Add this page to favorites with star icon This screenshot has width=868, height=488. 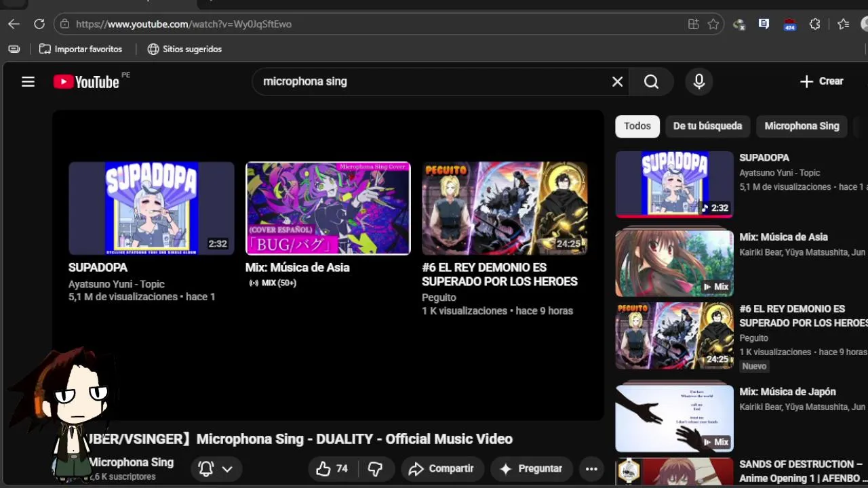click(x=713, y=24)
